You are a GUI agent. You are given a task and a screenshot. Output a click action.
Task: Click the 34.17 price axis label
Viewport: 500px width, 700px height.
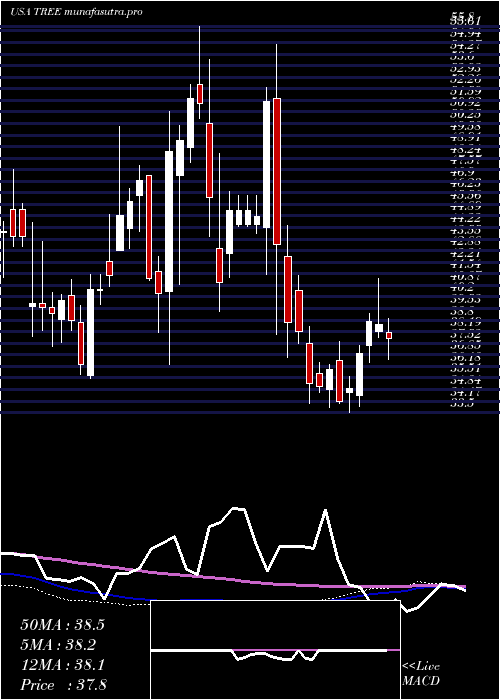point(465,393)
